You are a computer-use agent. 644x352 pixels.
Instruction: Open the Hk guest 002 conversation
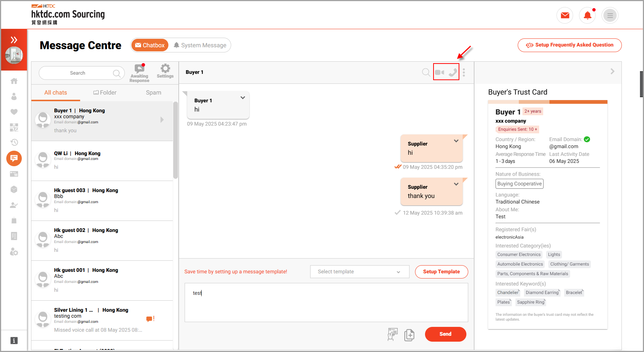[x=102, y=241]
